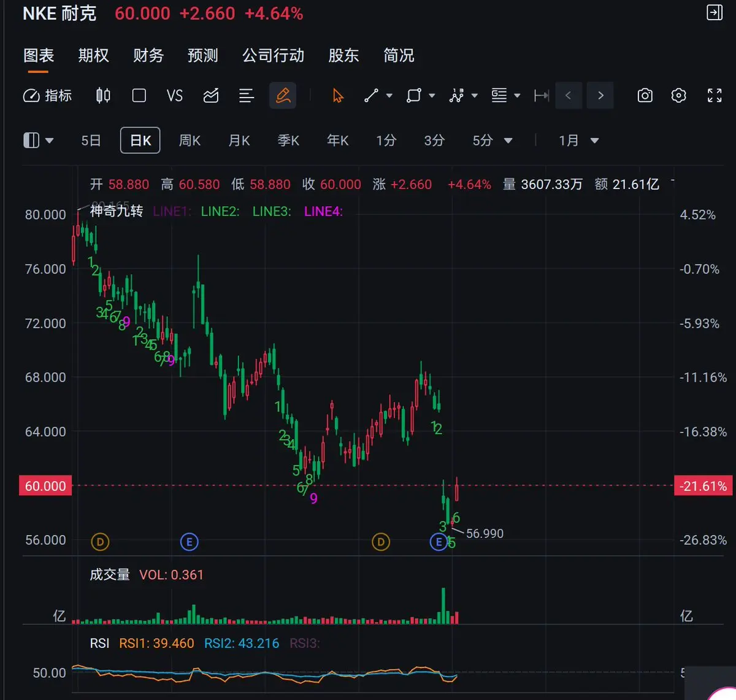Click the red 60.000 price axis label
This screenshot has width=736, height=700.
click(x=45, y=486)
